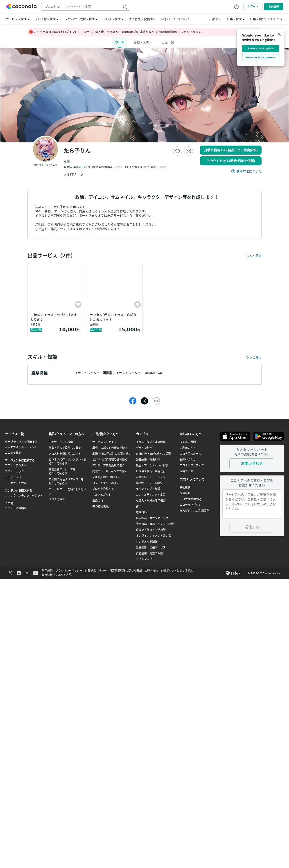Screen dimensions: 289x868
Task: Open footer Instagram social icon
Action: point(27,573)
